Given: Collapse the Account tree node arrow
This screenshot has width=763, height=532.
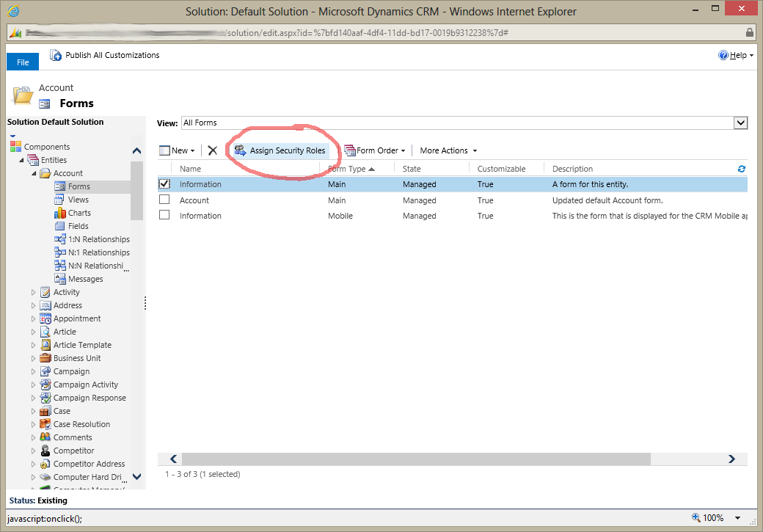Looking at the screenshot, I should [34, 173].
